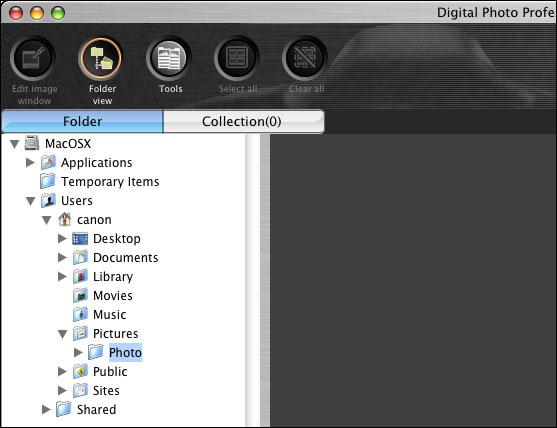Switch to the Collection(0) tab
Viewport: 557px width, 428px height.
243,121
